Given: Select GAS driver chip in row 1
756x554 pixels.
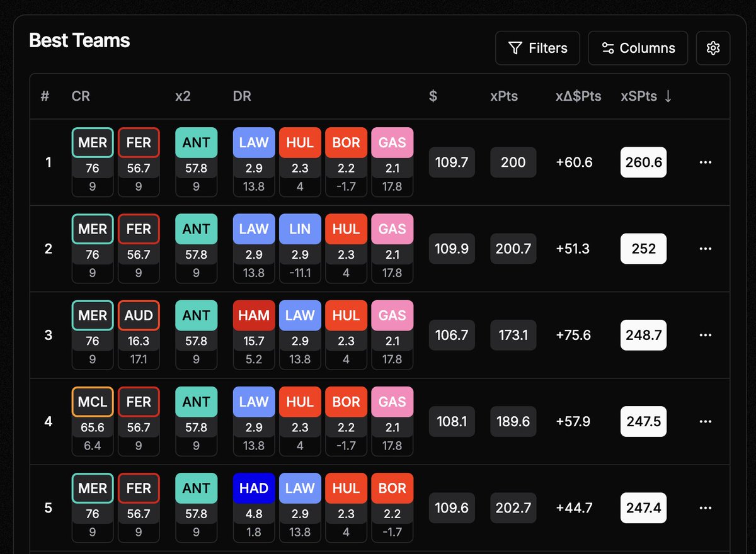Looking at the screenshot, I should click(392, 143).
